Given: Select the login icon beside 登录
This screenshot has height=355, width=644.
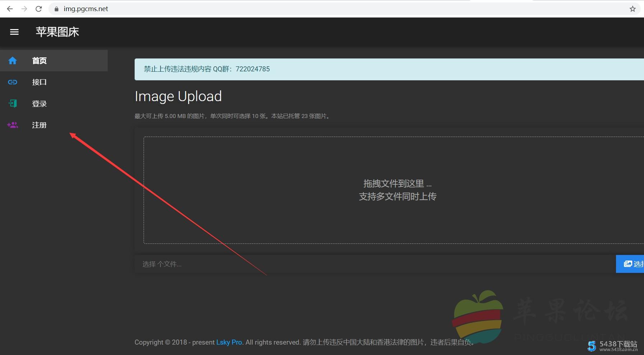Looking at the screenshot, I should 13,103.
